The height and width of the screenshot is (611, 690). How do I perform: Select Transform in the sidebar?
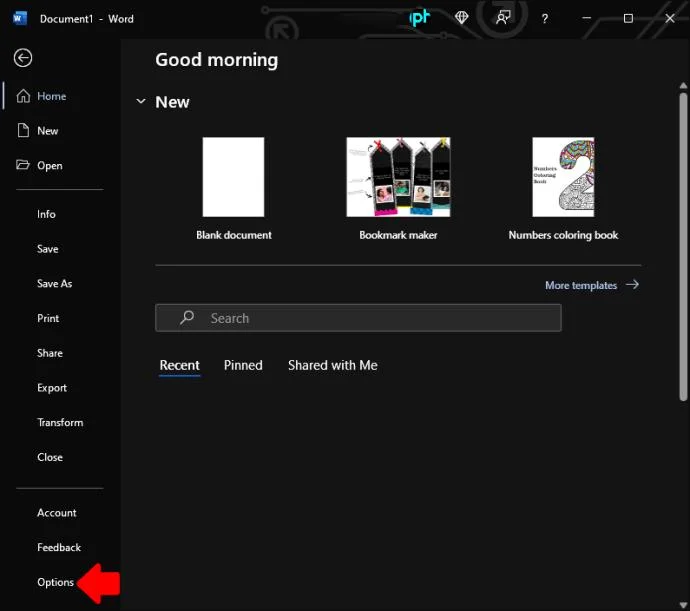[x=60, y=423]
